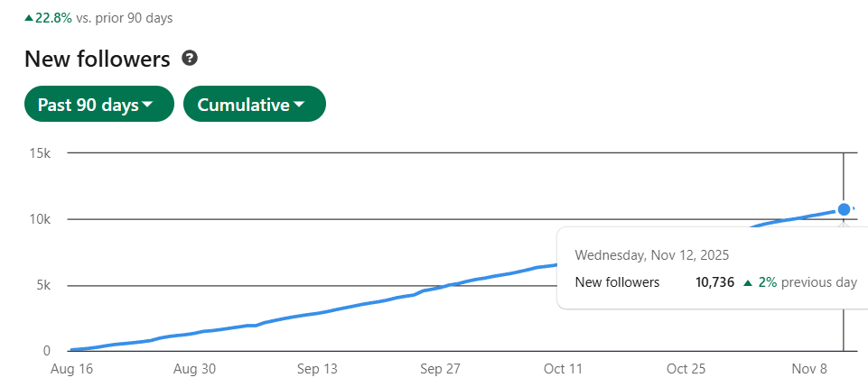Click the 15k y-axis label
This screenshot has width=868, height=387.
pos(40,153)
